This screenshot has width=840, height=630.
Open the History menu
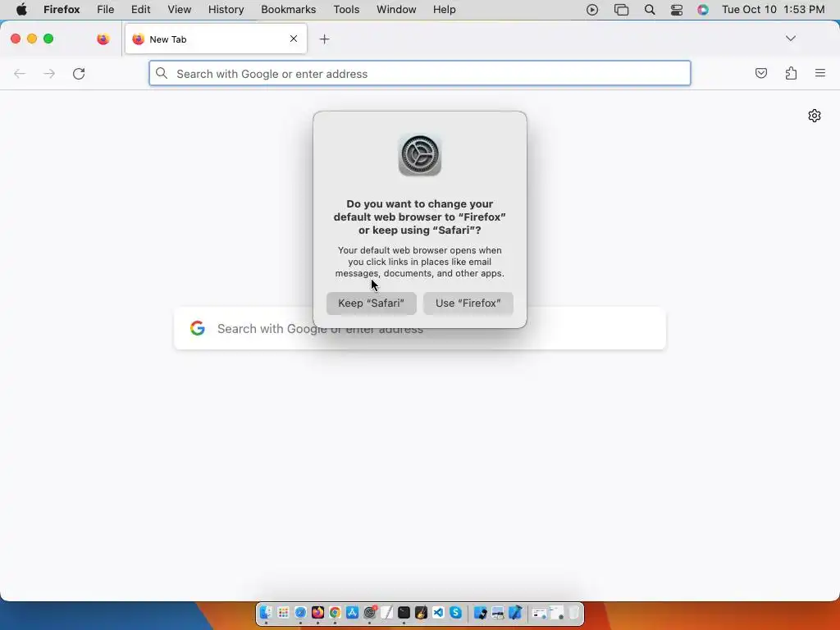(226, 10)
